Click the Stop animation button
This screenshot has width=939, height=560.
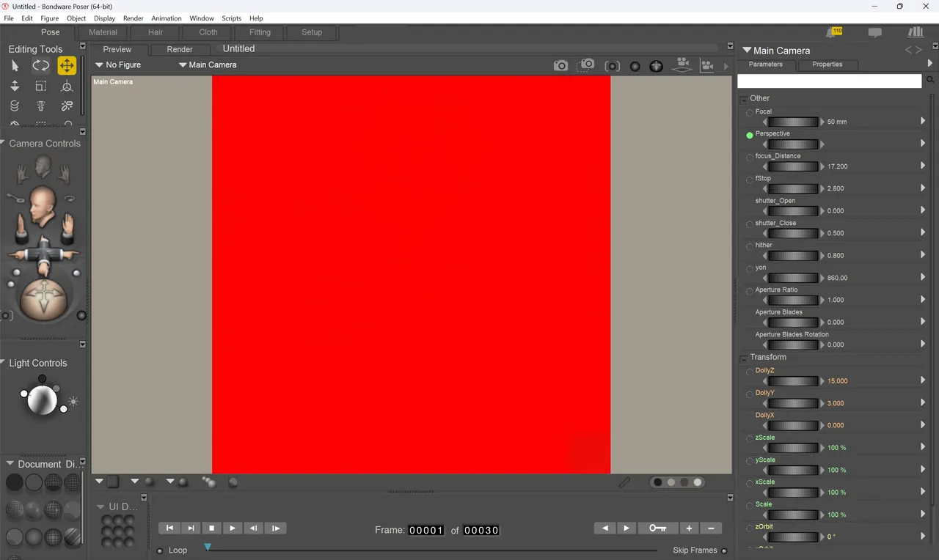click(x=211, y=528)
